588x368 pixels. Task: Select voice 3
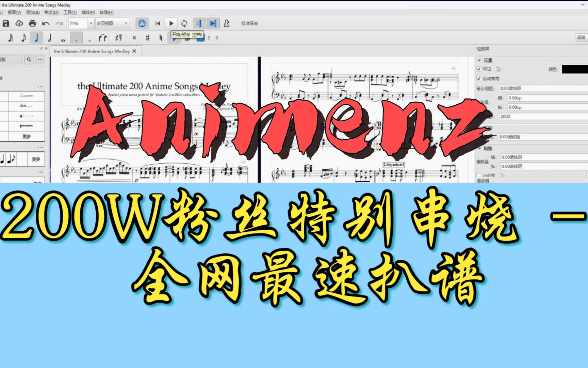click(x=217, y=38)
